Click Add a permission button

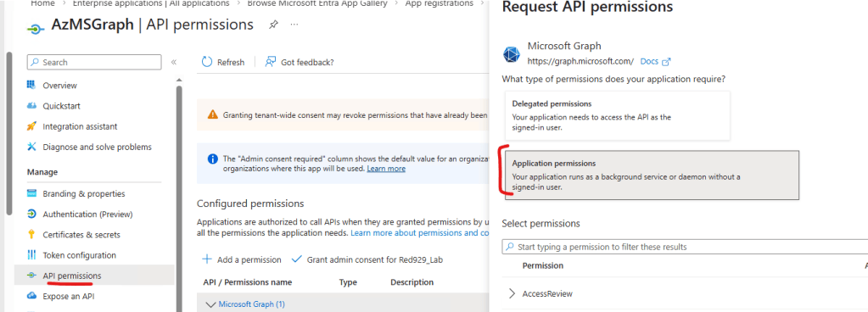[x=241, y=259]
